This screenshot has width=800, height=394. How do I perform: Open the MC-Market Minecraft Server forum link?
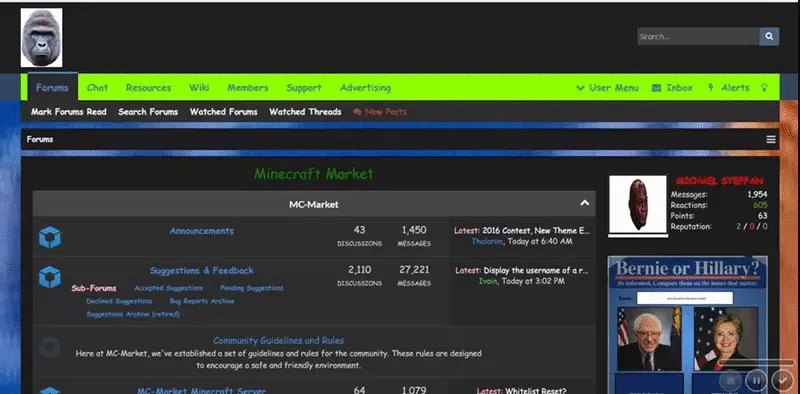(x=202, y=390)
